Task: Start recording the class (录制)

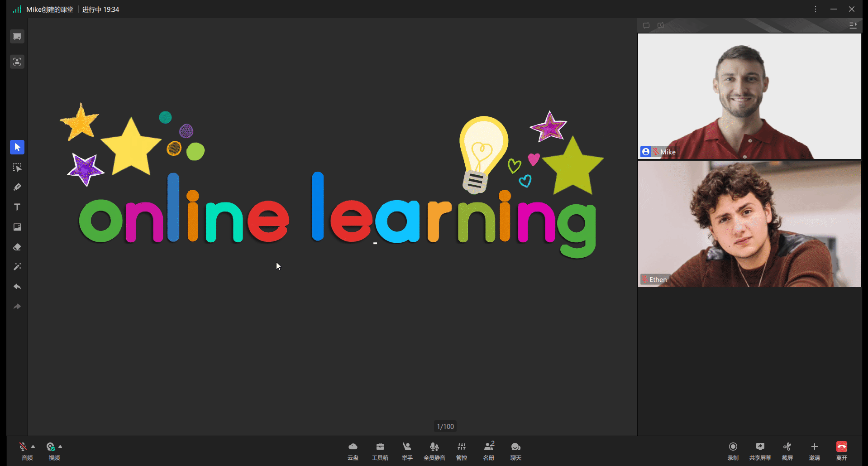Action: click(x=733, y=451)
